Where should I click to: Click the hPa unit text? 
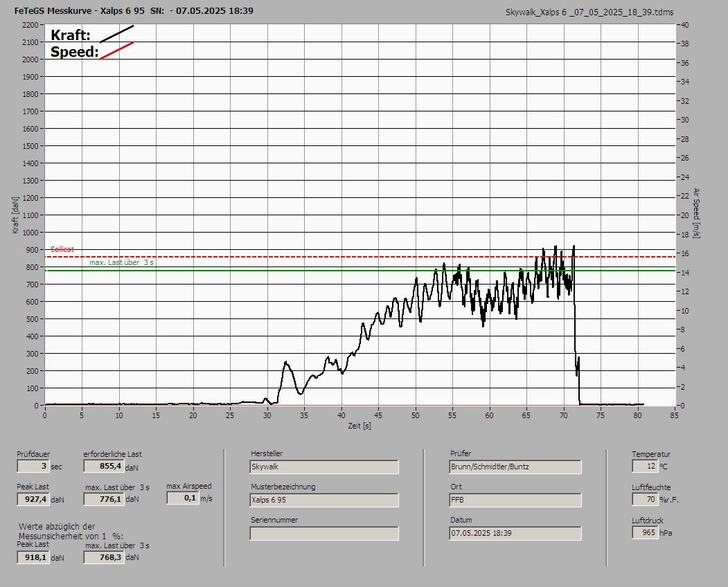click(x=666, y=533)
